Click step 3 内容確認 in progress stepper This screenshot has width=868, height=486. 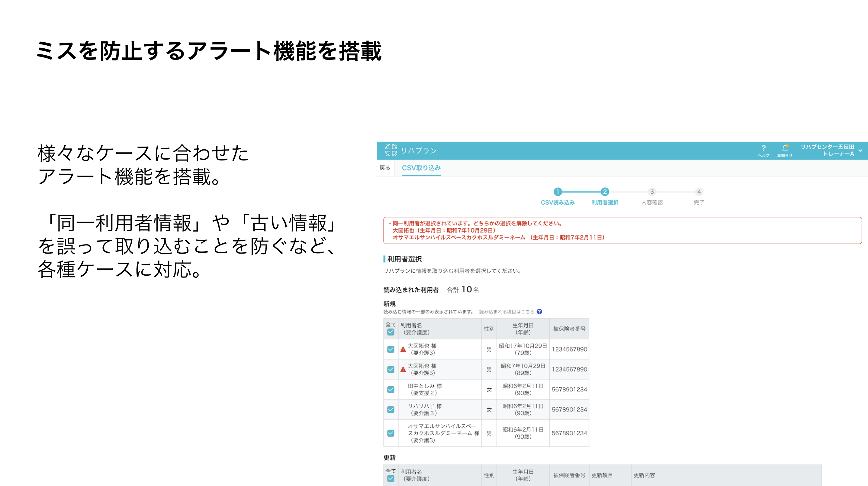(x=652, y=192)
